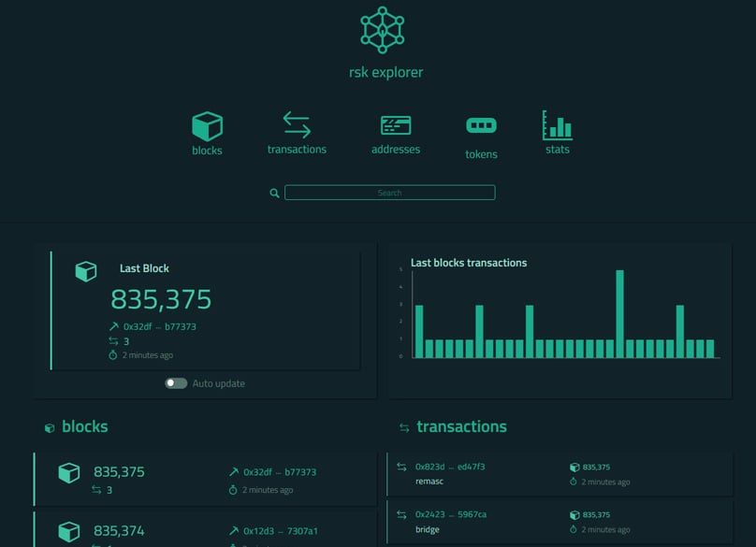The width and height of the screenshot is (756, 547).
Task: Click the clock icon in the 835,375 block list row
Action: (233, 490)
